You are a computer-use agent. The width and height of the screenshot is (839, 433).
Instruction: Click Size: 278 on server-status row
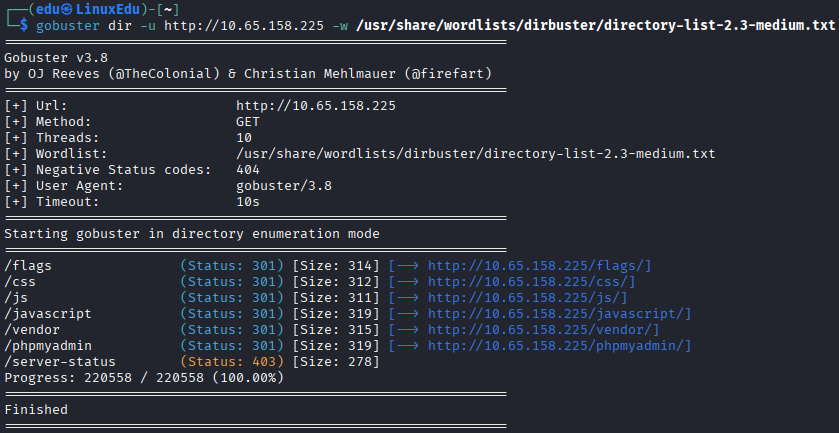pyautogui.click(x=336, y=362)
